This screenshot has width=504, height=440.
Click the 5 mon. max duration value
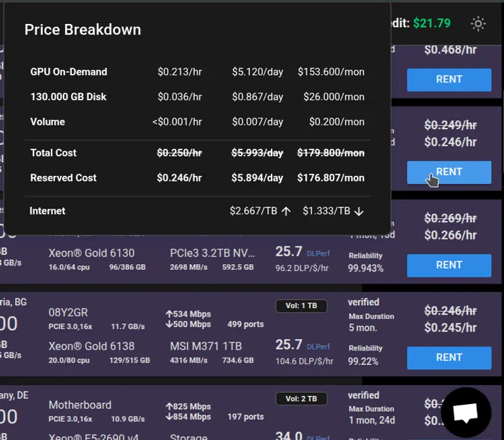click(363, 328)
